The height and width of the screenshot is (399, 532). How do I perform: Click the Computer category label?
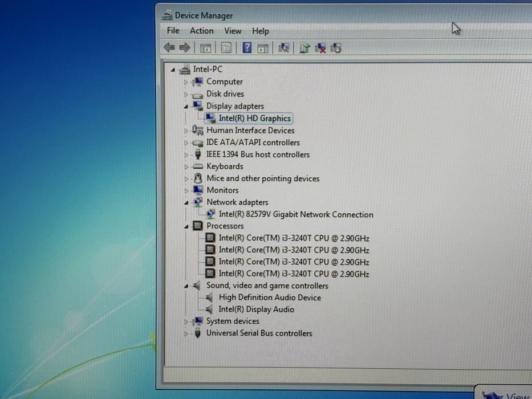pos(225,82)
